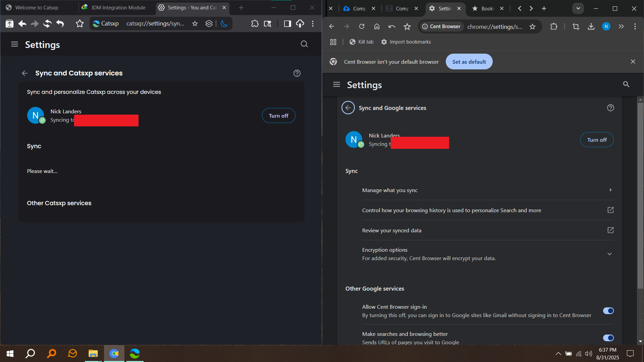Viewport: 644px width, 362px height.
Task: Click the Catsxp address bar URL
Action: pyautogui.click(x=155, y=23)
